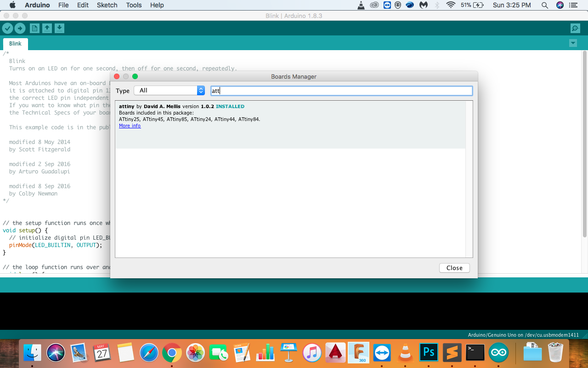The width and height of the screenshot is (588, 368).
Task: Click the Bluetooth status icon
Action: 437,5
